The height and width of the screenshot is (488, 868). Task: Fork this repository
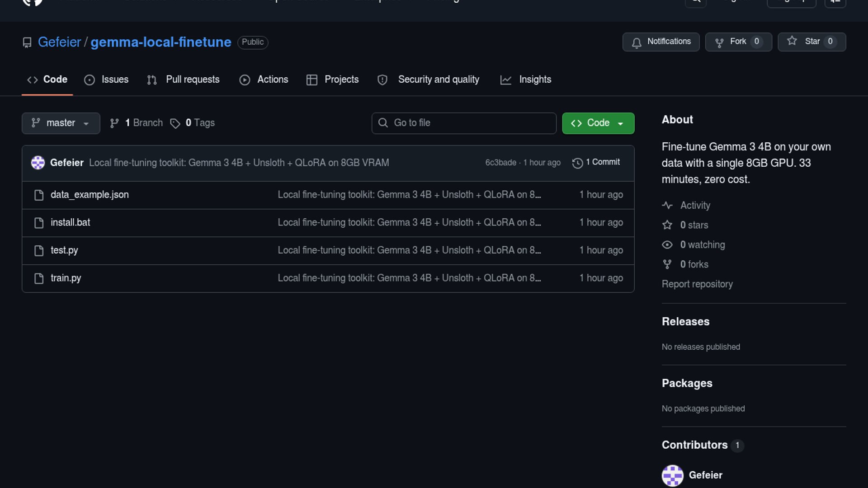[738, 42]
